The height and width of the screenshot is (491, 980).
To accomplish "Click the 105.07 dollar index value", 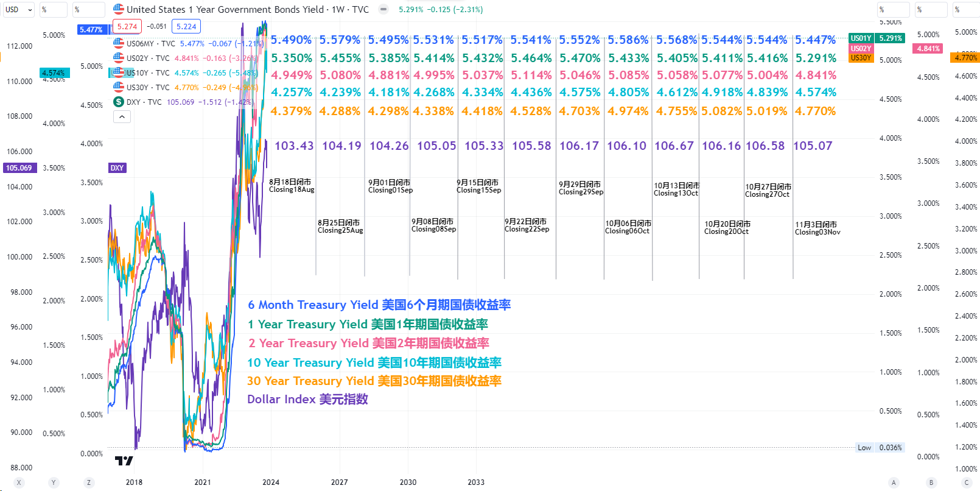I will click(813, 146).
